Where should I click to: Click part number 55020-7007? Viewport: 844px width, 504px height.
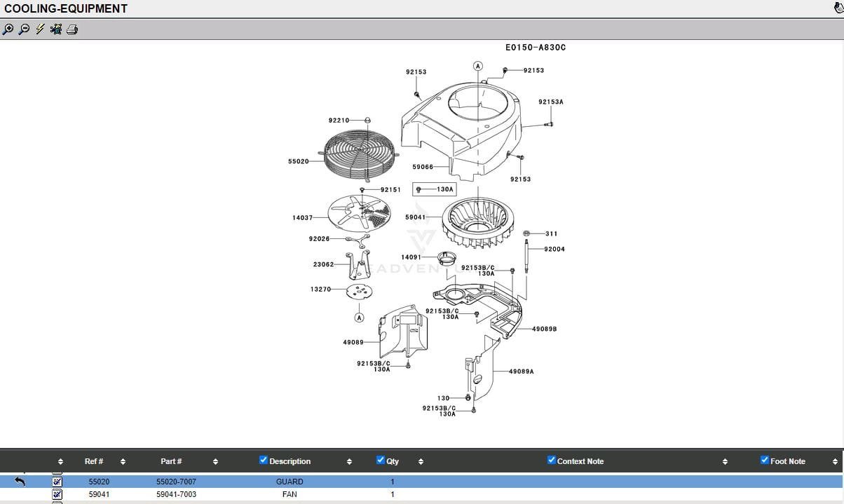176,482
